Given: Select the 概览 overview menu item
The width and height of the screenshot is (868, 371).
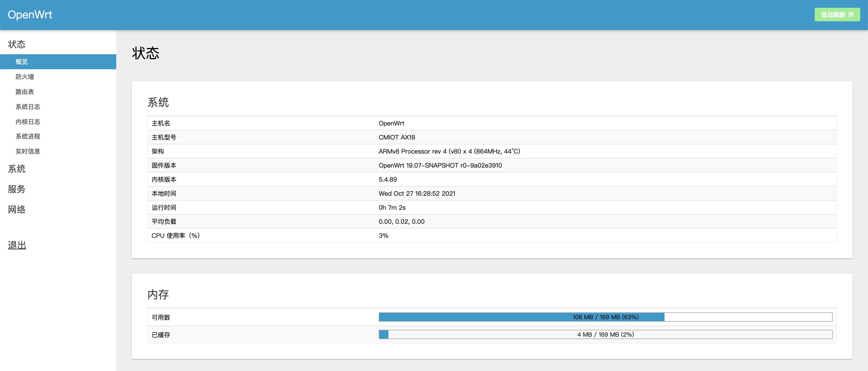Looking at the screenshot, I should [x=58, y=62].
